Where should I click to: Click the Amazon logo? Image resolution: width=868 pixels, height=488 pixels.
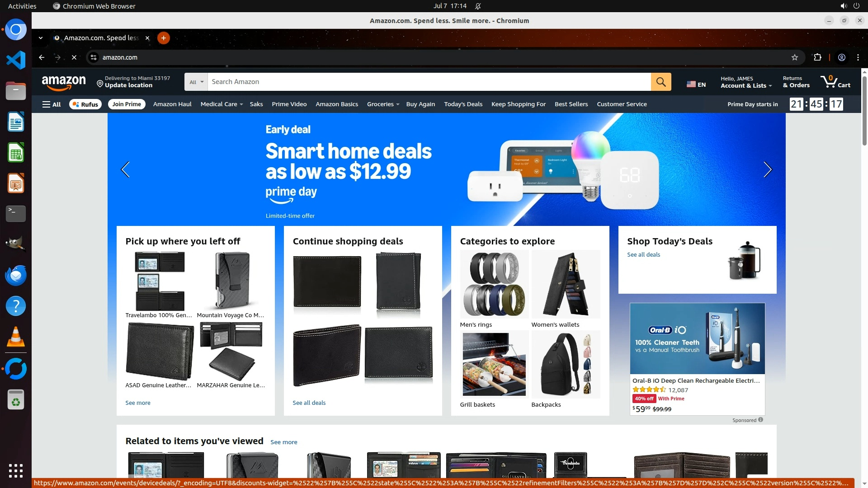point(63,82)
